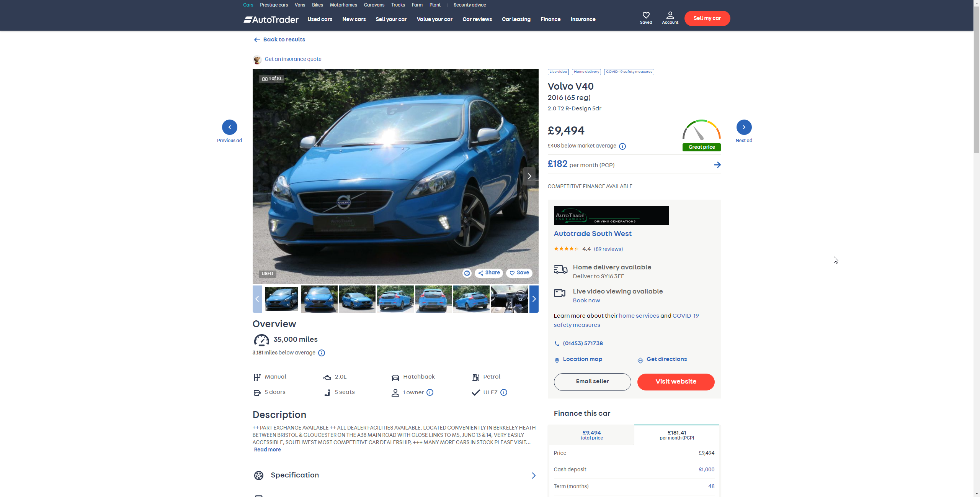Image resolution: width=980 pixels, height=497 pixels.
Task: Edit Cash deposit value £1,000
Action: tap(706, 470)
